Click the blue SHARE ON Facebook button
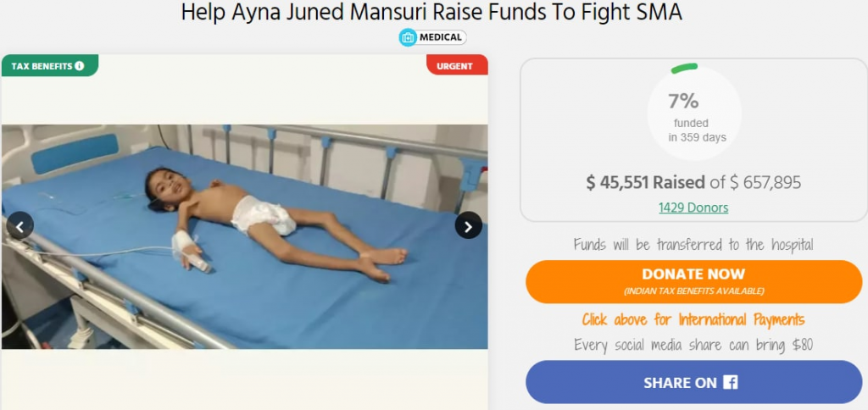 point(693,382)
